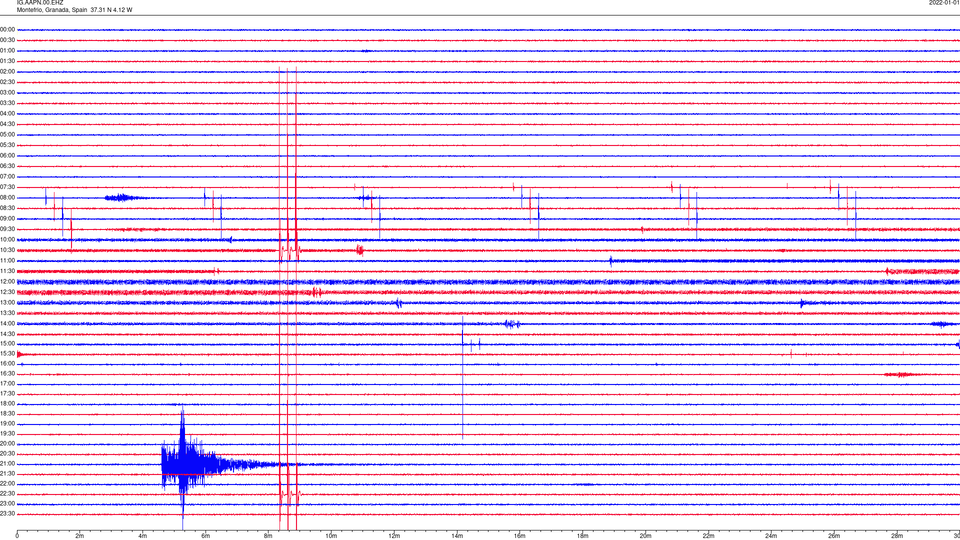Image resolution: width=960 pixels, height=540 pixels.
Task: Select the 02:00 trace time label
Action: pos(8,72)
